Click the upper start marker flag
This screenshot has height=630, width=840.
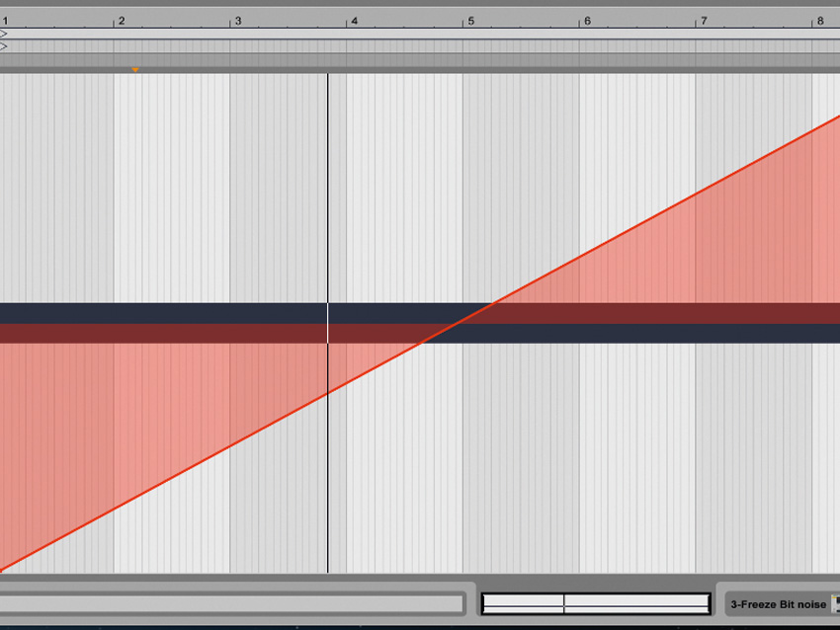(3, 34)
